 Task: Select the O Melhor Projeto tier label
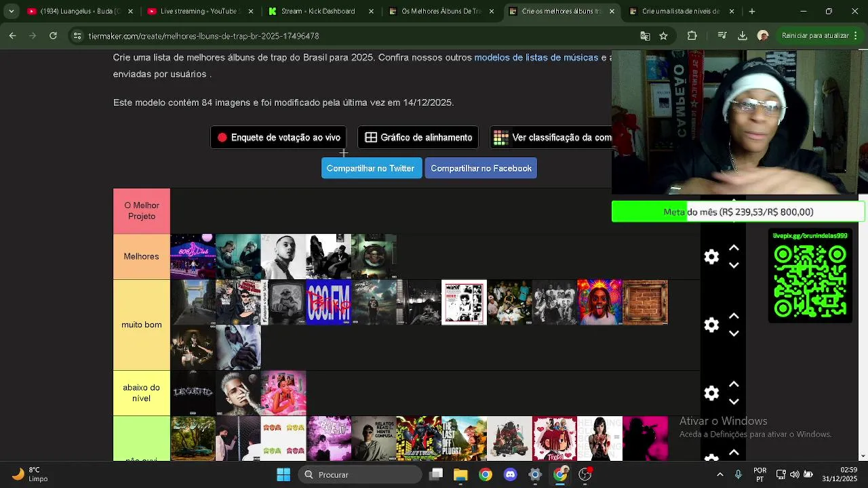[x=142, y=211]
